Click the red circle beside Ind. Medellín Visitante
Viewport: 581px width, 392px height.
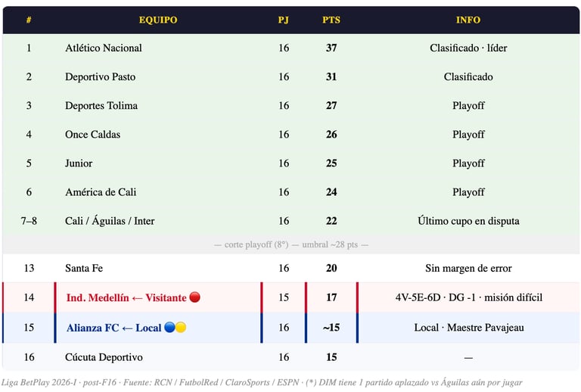(194, 297)
